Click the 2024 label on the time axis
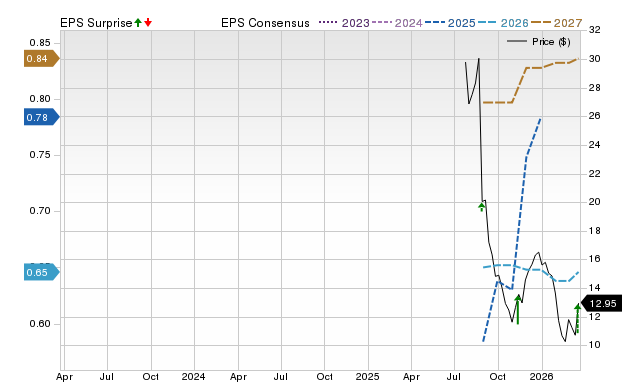This screenshot has height=382, width=640. click(193, 376)
